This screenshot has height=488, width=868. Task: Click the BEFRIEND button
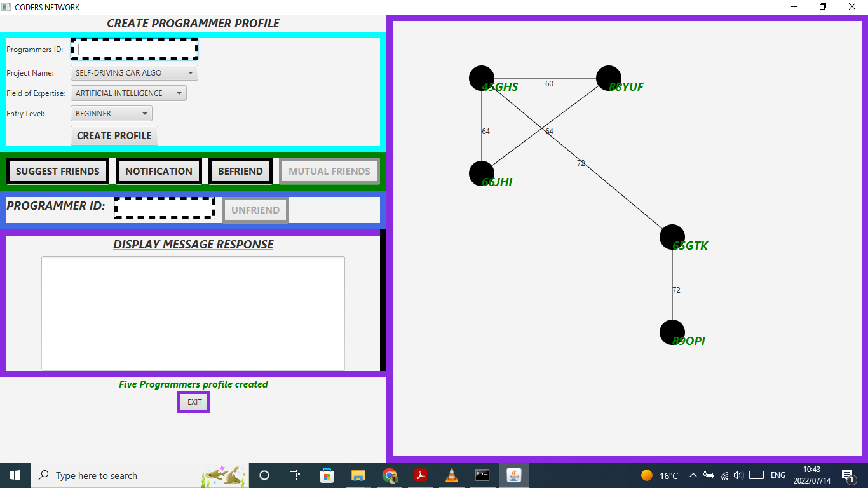click(240, 172)
